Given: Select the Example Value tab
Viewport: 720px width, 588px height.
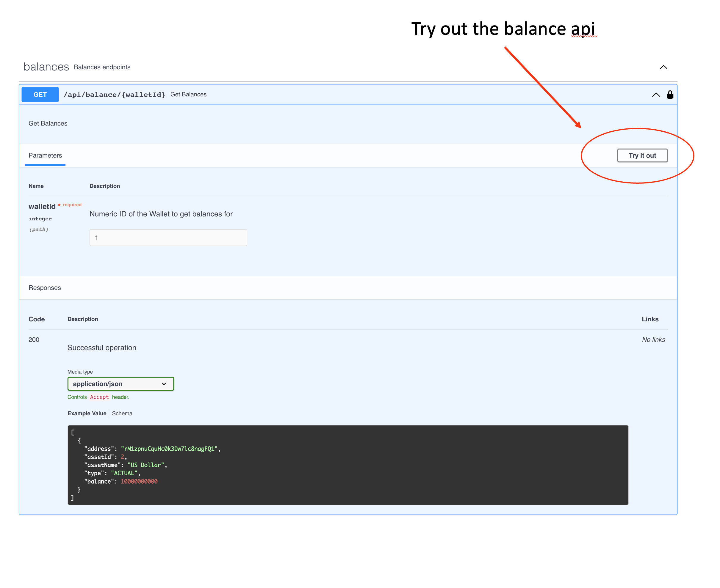Looking at the screenshot, I should [87, 413].
